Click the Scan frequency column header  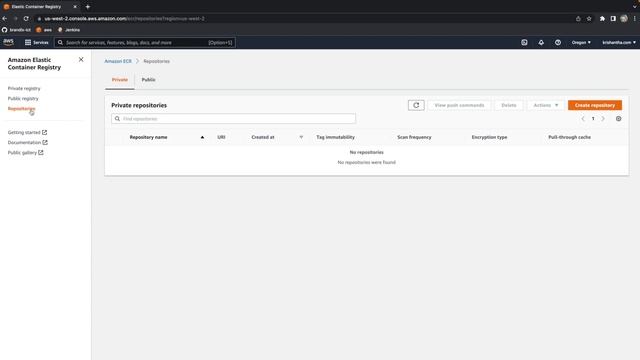point(414,137)
